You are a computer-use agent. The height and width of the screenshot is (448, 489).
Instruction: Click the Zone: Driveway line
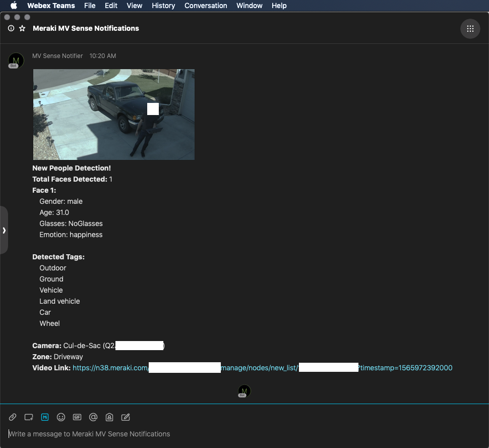(x=57, y=357)
